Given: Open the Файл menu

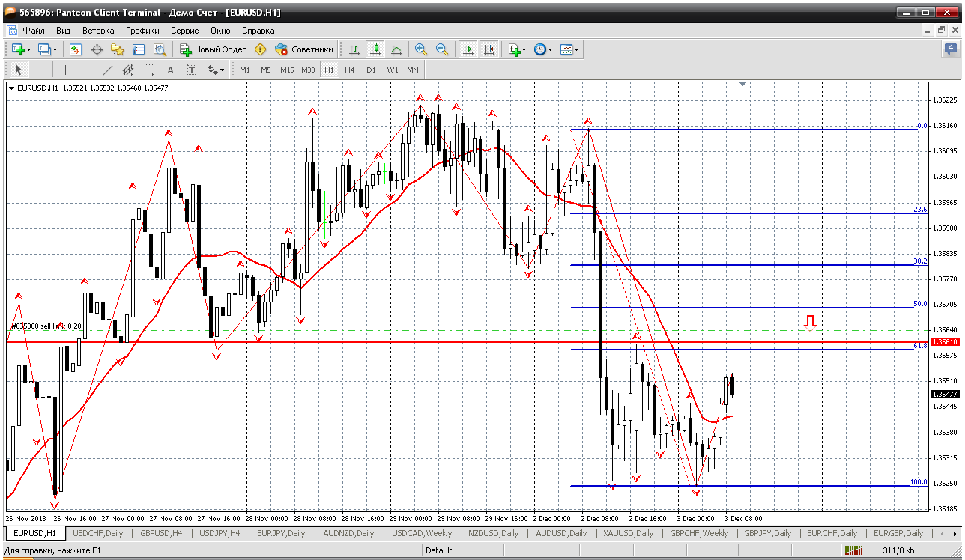Looking at the screenshot, I should (34, 31).
